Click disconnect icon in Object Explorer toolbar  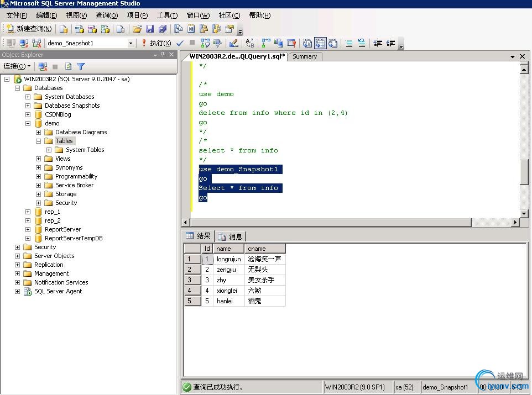click(x=43, y=66)
